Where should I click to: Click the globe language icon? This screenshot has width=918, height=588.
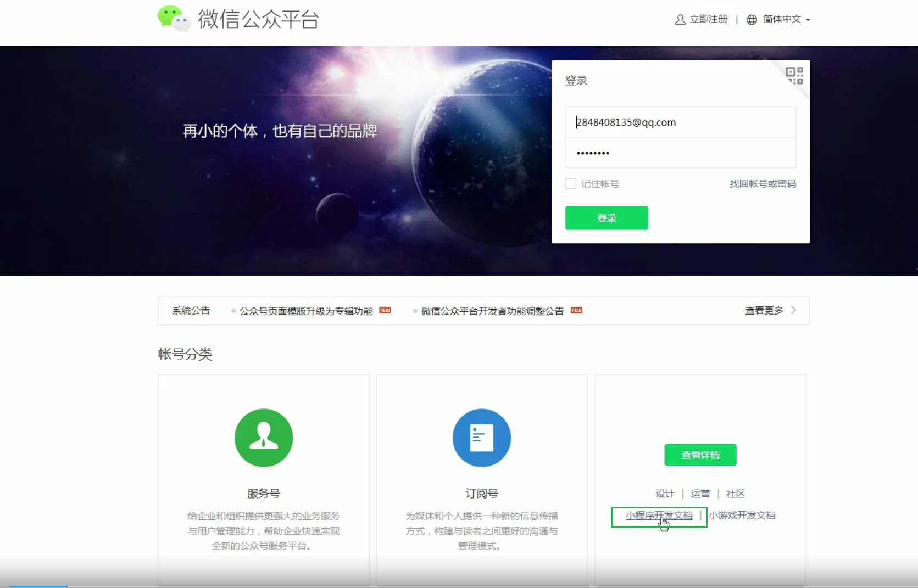pyautogui.click(x=752, y=20)
